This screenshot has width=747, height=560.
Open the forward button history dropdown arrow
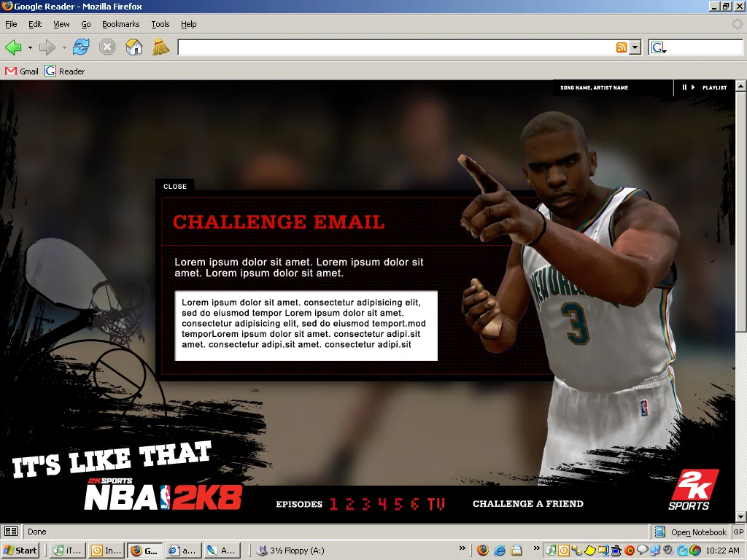pyautogui.click(x=64, y=47)
